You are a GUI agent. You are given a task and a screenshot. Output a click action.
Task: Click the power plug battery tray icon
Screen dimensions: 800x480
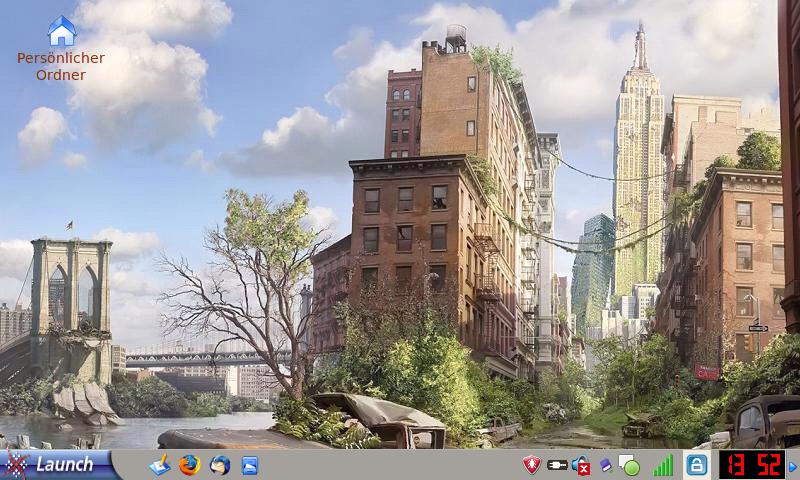click(557, 465)
